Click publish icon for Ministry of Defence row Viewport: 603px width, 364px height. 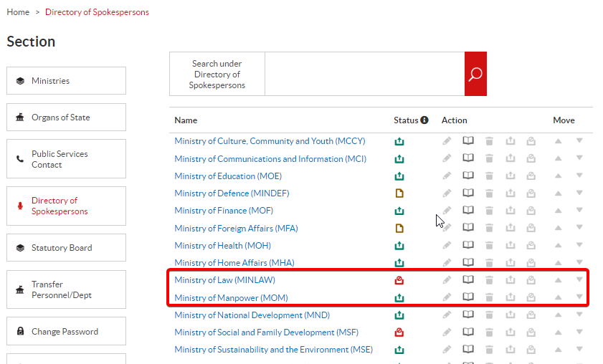click(511, 193)
